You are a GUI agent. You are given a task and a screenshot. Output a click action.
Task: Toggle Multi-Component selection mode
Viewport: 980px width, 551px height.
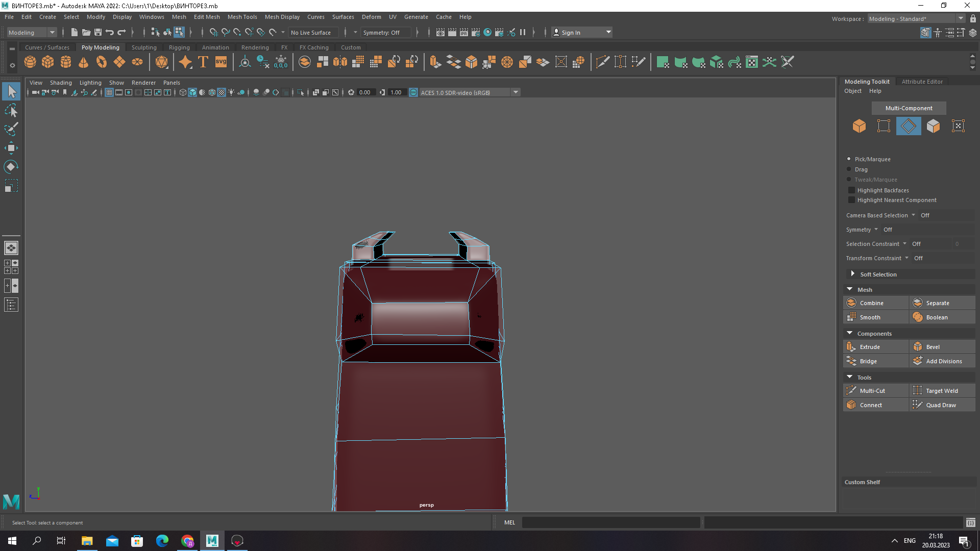[x=909, y=108]
